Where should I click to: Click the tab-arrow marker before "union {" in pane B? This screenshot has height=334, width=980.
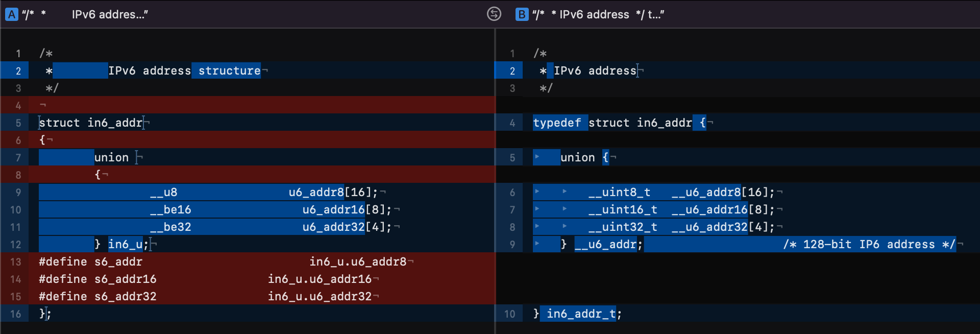click(x=537, y=157)
